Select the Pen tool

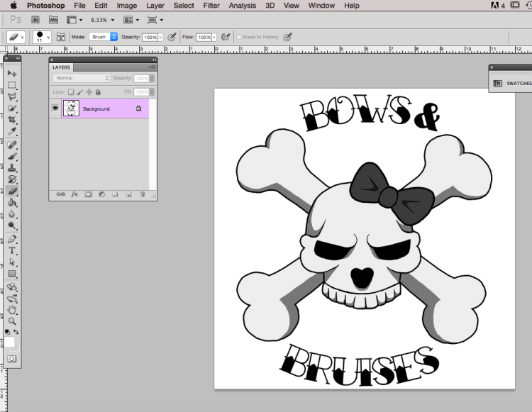12,240
